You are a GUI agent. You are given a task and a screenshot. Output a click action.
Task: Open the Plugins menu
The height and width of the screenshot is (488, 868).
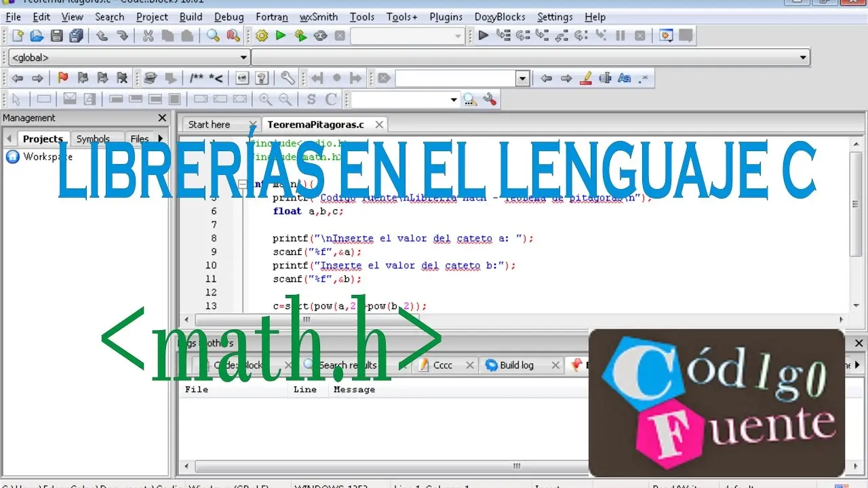[446, 17]
